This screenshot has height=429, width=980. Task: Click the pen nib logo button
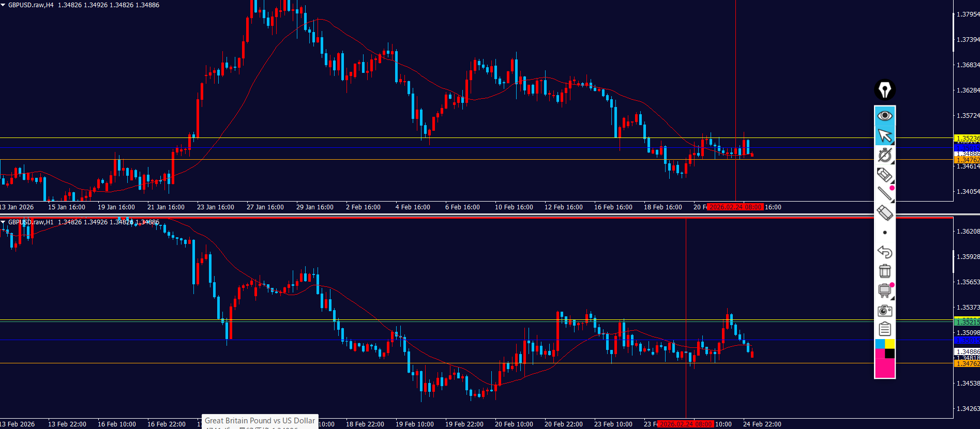point(884,90)
